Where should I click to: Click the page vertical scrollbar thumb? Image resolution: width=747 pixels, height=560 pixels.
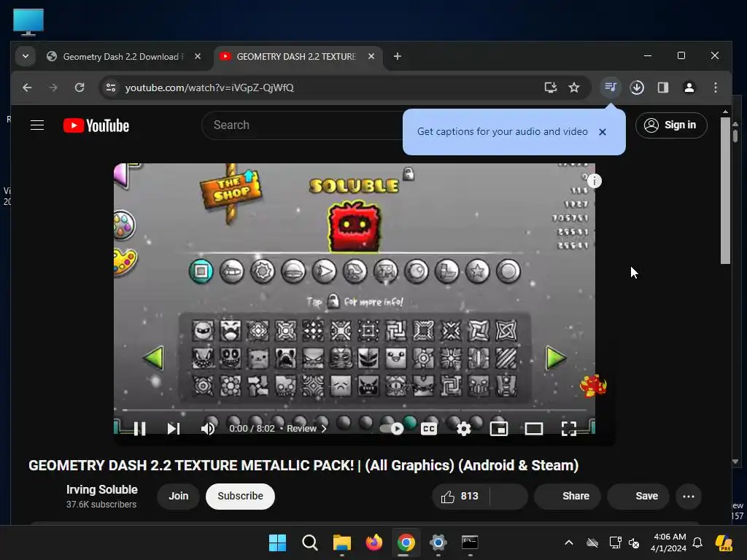coord(725,190)
